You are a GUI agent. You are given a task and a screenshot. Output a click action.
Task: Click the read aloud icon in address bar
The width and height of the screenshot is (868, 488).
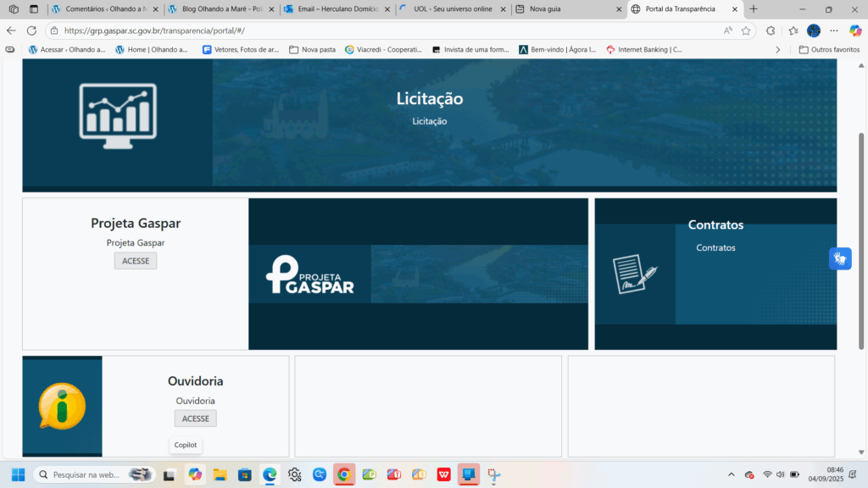pos(727,30)
